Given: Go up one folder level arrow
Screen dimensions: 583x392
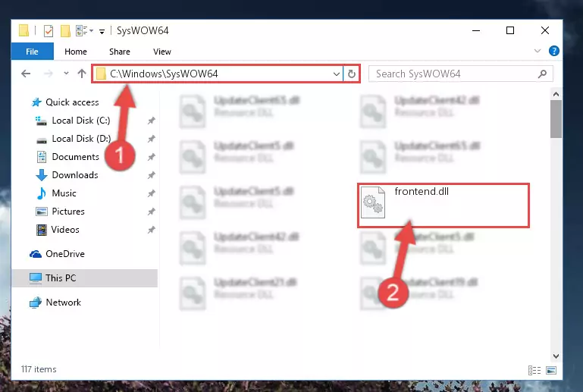Looking at the screenshot, I should click(82, 74).
